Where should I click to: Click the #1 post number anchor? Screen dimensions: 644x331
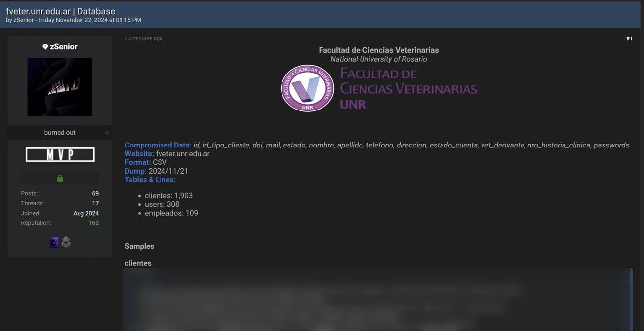[629, 38]
